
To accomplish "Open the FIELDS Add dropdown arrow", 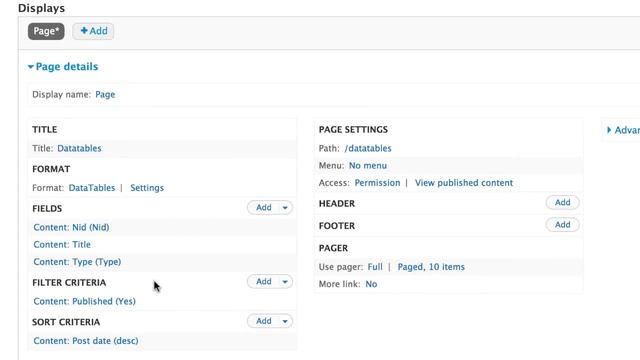I will 285,208.
